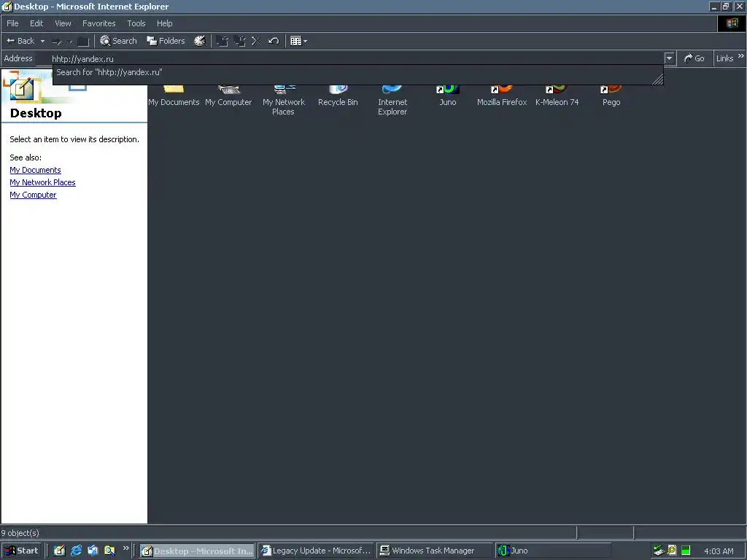Image resolution: width=747 pixels, height=560 pixels.
Task: Switch to Windows Task Manager taskbar button
Action: pyautogui.click(x=435, y=551)
